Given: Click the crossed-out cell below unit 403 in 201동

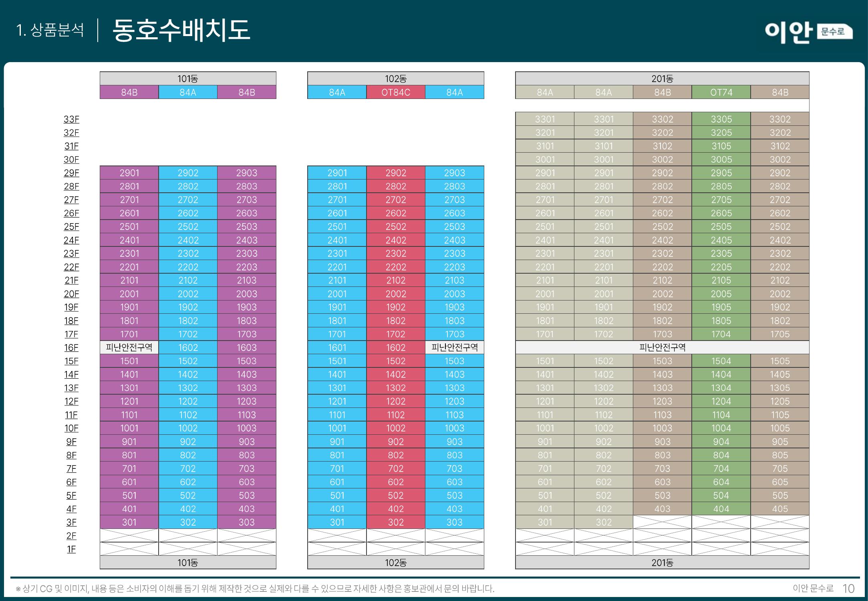Looking at the screenshot, I should (662, 522).
